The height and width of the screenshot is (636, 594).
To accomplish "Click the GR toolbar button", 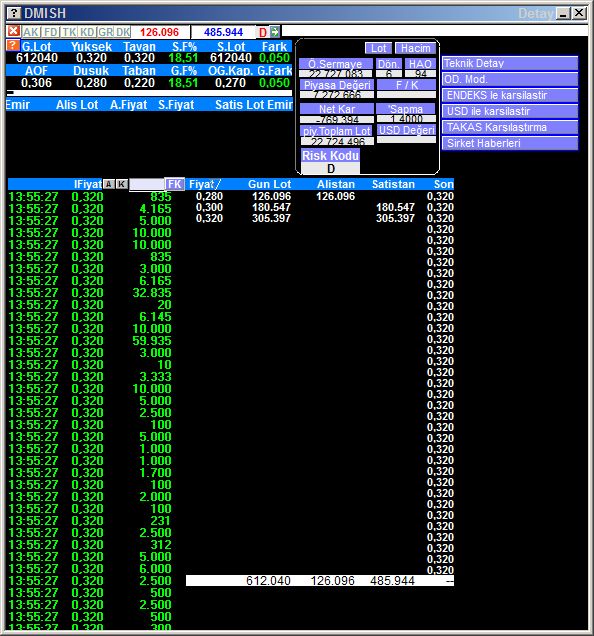I will pos(105,32).
